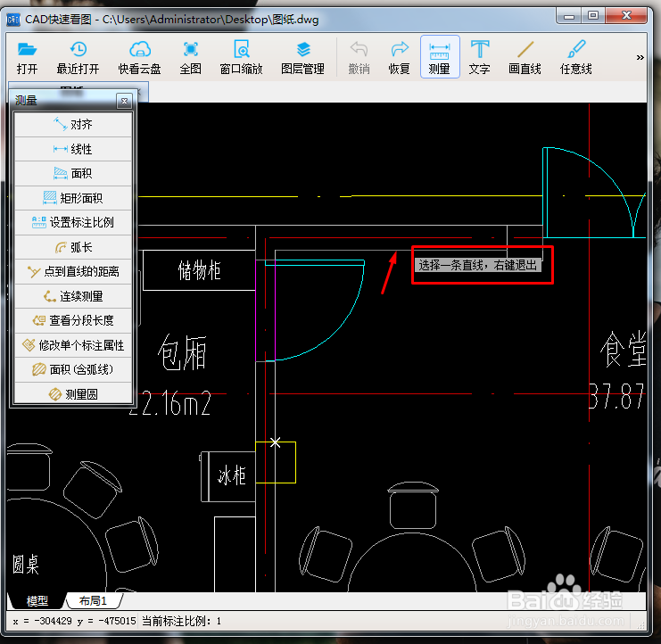Click the 2.16m2 area text

[169, 403]
